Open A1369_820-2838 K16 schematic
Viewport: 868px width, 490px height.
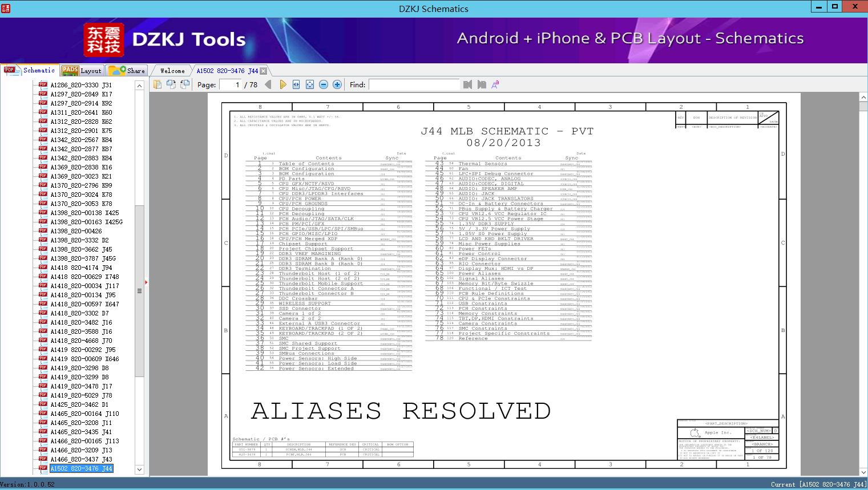pyautogui.click(x=81, y=167)
